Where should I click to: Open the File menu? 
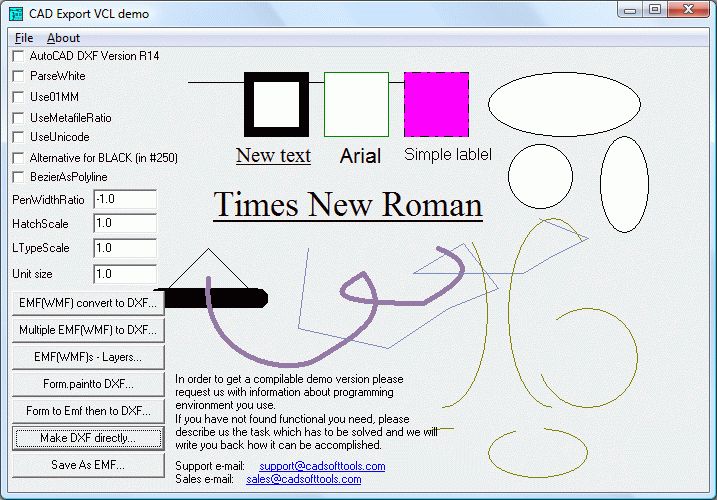24,38
